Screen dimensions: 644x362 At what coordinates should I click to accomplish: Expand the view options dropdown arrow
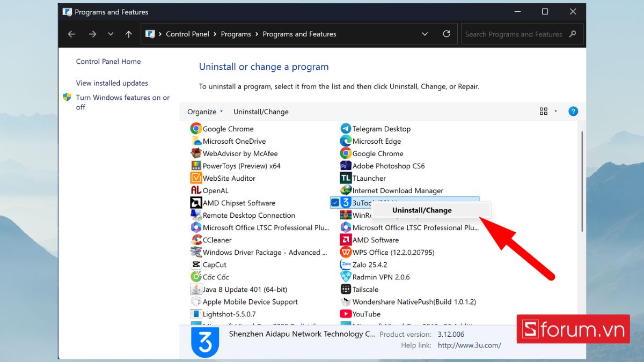coord(555,112)
